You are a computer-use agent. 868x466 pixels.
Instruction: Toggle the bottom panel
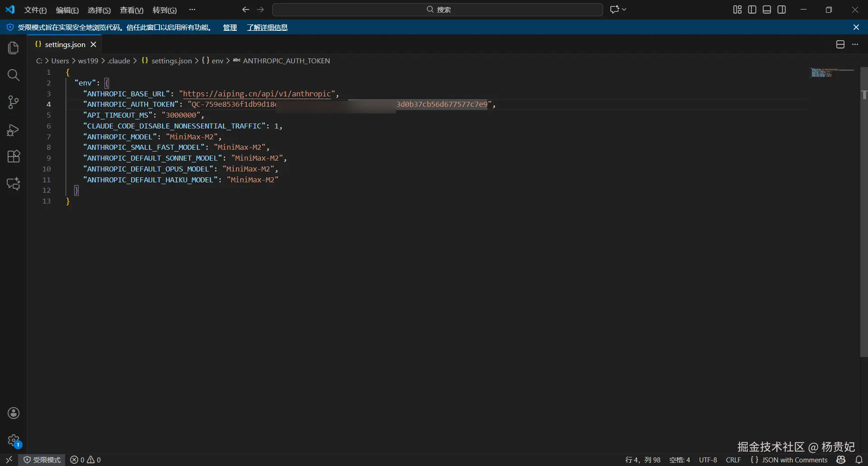(x=767, y=10)
